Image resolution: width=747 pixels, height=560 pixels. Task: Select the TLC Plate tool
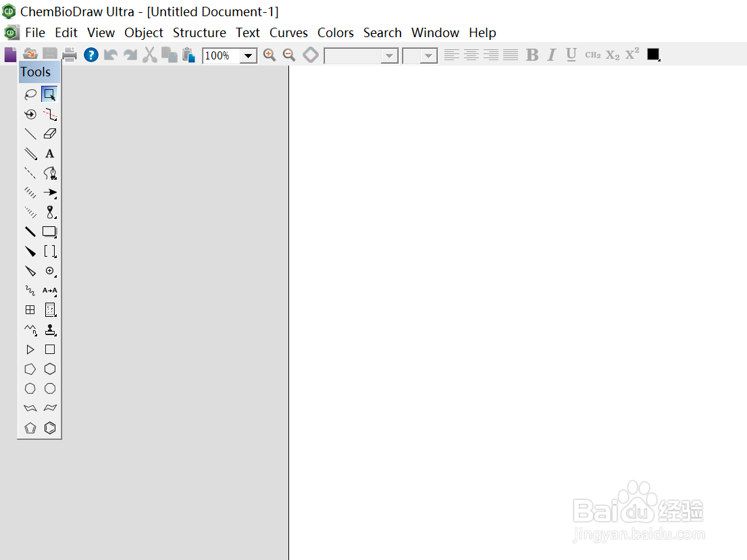(x=49, y=310)
